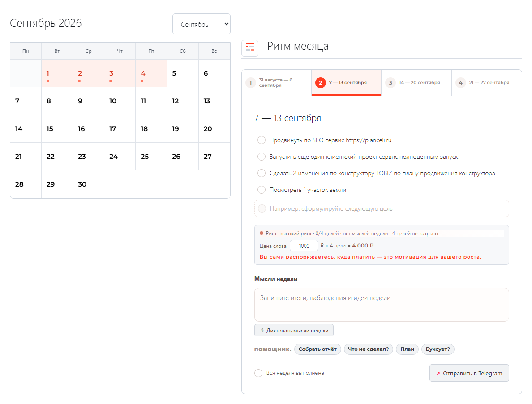Screen dimensions: 532x404
Task: Click the 'Цена слова' amount field
Action: (304, 246)
